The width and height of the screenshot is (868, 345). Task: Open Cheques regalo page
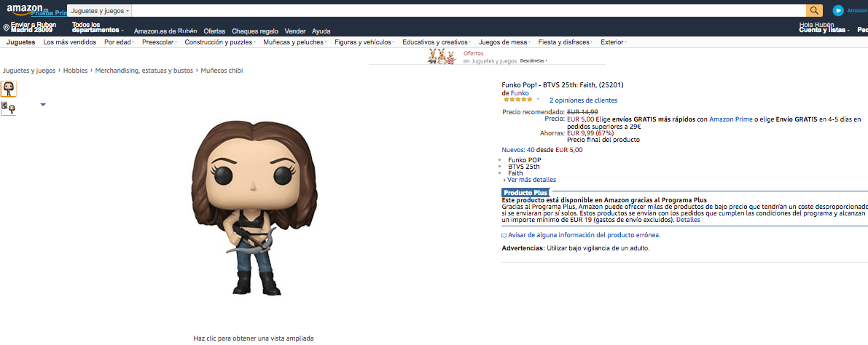254,31
